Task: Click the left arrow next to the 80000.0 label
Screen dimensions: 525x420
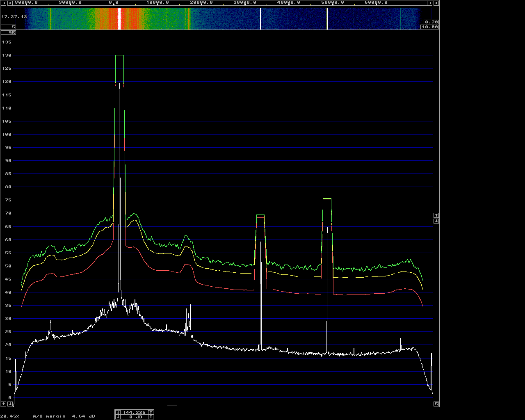Action: 10,3
